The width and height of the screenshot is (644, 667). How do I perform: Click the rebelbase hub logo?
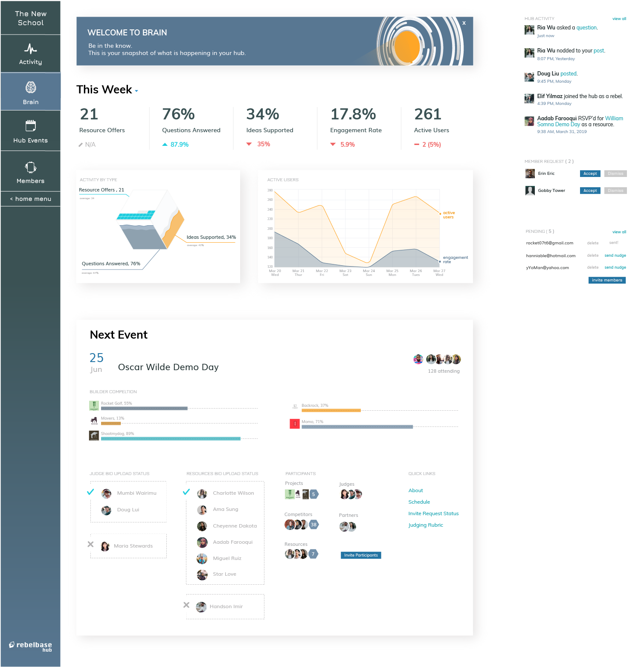click(x=30, y=646)
